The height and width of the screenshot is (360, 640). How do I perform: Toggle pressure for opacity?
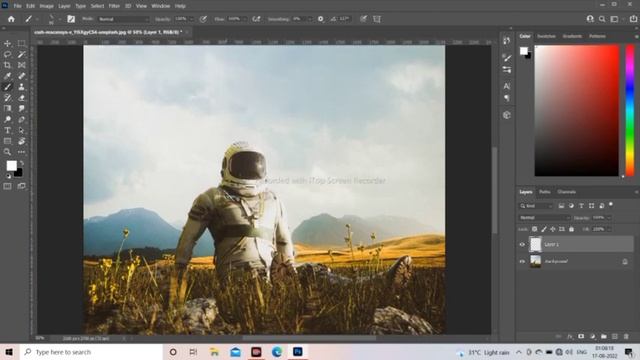pyautogui.click(x=203, y=19)
